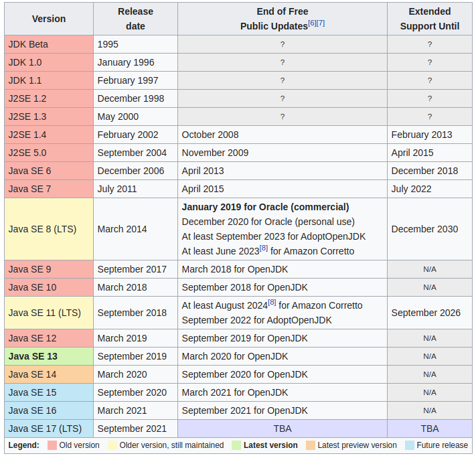Click the April 2013 end-of-updates cell
This screenshot has width=476, height=458.
(x=283, y=171)
